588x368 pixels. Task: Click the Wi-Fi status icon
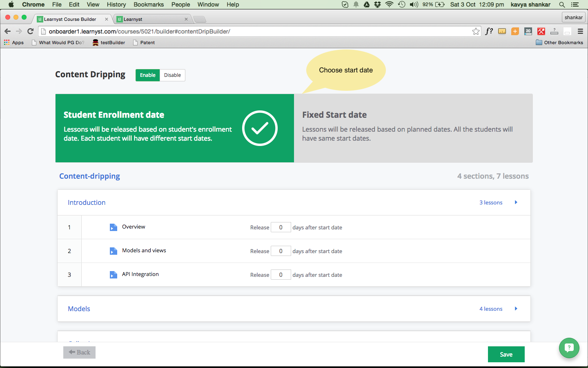pos(389,4)
